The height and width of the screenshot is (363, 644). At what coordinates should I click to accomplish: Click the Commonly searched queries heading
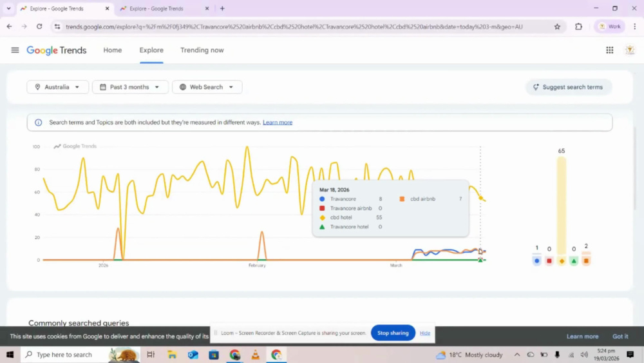click(x=79, y=323)
